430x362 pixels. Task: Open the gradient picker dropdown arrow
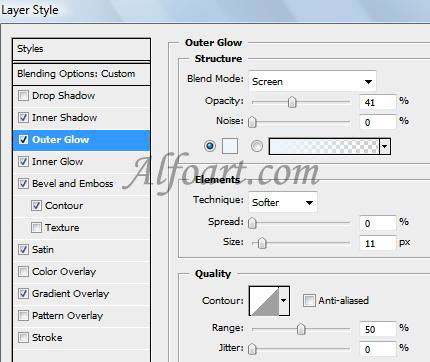coord(385,146)
